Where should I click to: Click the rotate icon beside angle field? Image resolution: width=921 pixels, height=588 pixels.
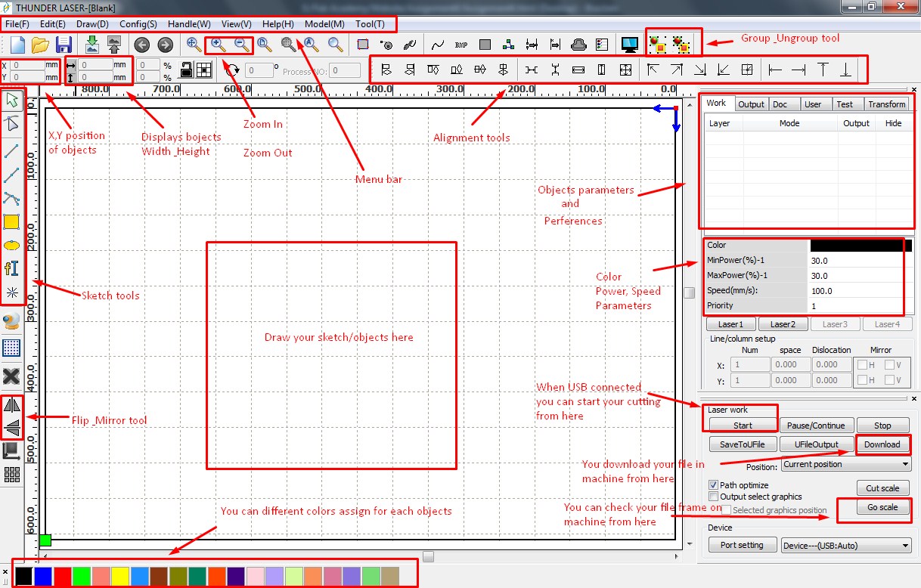click(233, 70)
